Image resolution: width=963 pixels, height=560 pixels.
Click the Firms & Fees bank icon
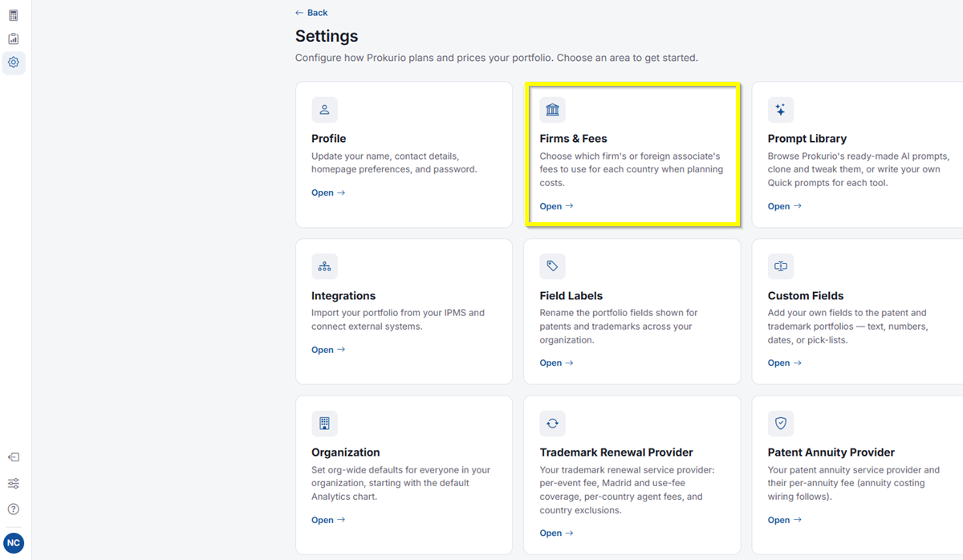552,110
